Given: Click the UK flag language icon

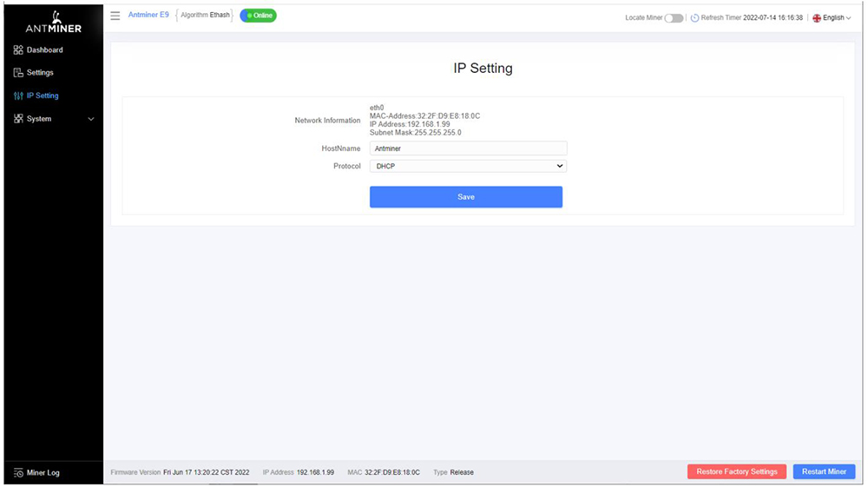Looking at the screenshot, I should coord(817,18).
